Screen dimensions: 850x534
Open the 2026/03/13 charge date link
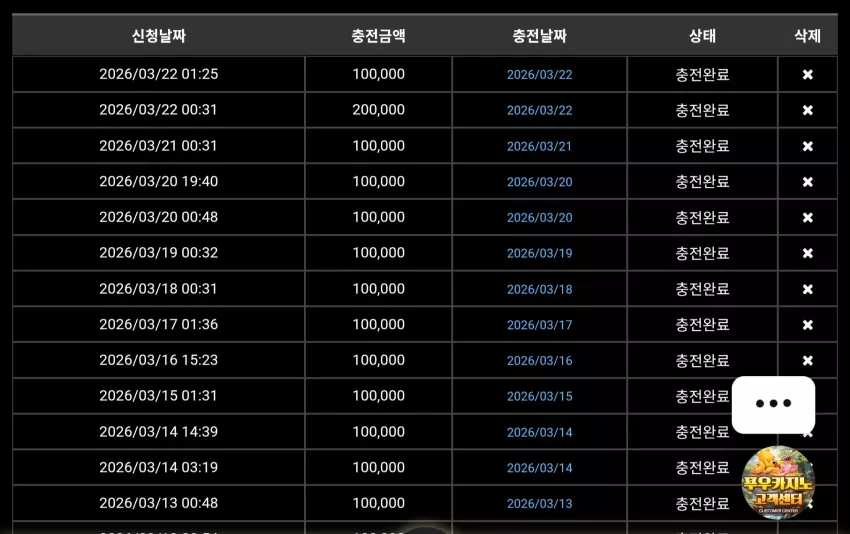(539, 504)
